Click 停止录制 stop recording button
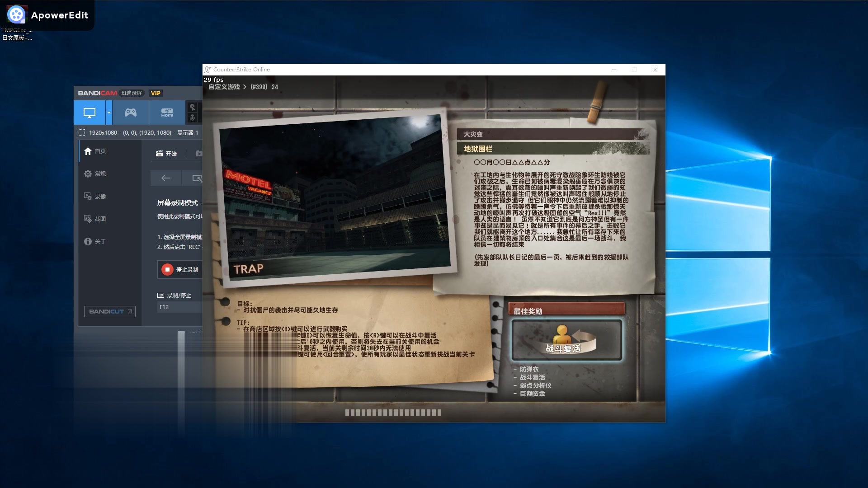The width and height of the screenshot is (868, 488). 181,269
